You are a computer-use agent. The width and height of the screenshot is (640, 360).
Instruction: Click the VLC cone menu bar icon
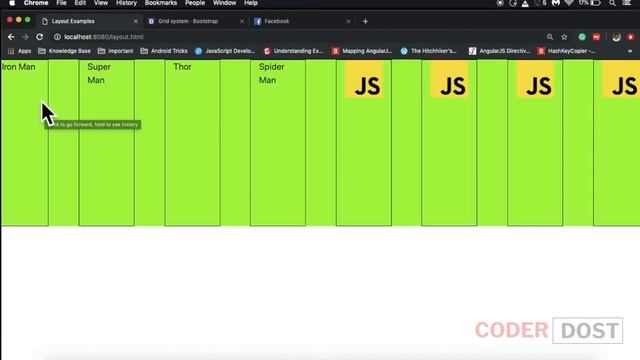525,3
